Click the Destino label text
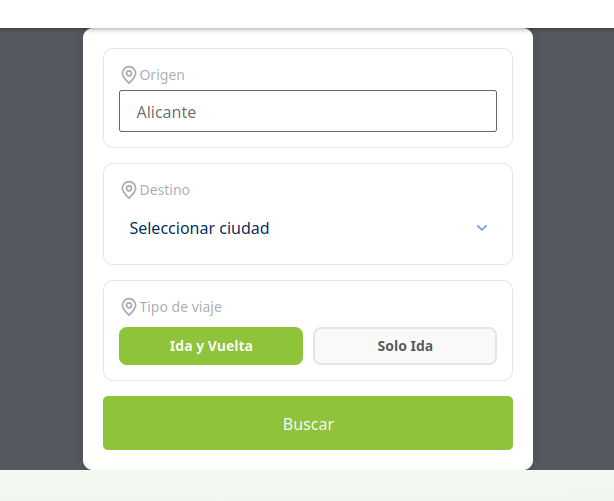The image size is (614, 501). pyautogui.click(x=165, y=190)
